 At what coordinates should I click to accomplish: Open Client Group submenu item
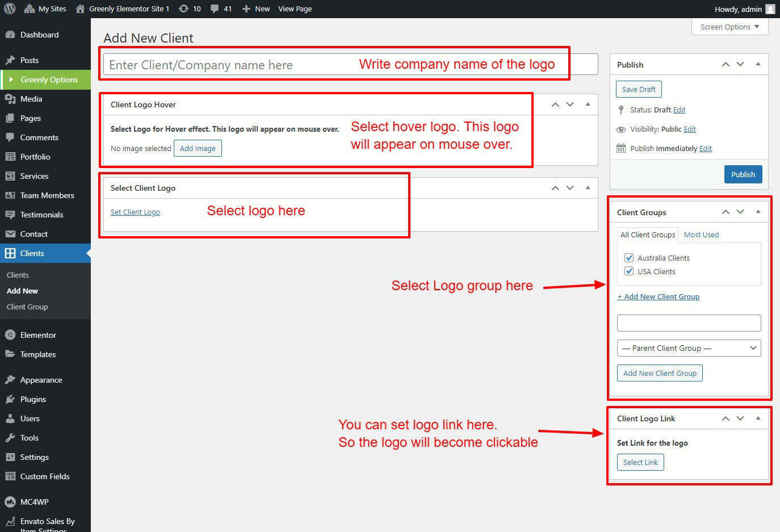(x=27, y=307)
